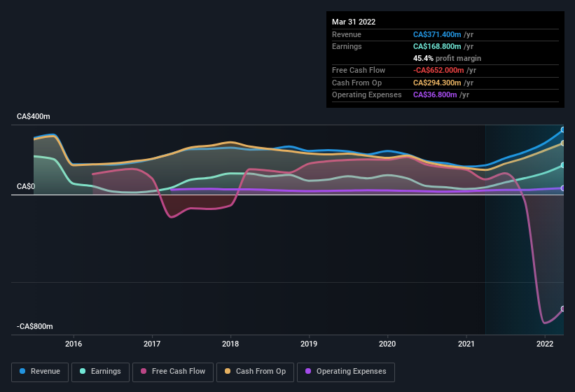This screenshot has height=392, width=575.
Task: Toggle the Revenue series legend button
Action: (x=40, y=372)
